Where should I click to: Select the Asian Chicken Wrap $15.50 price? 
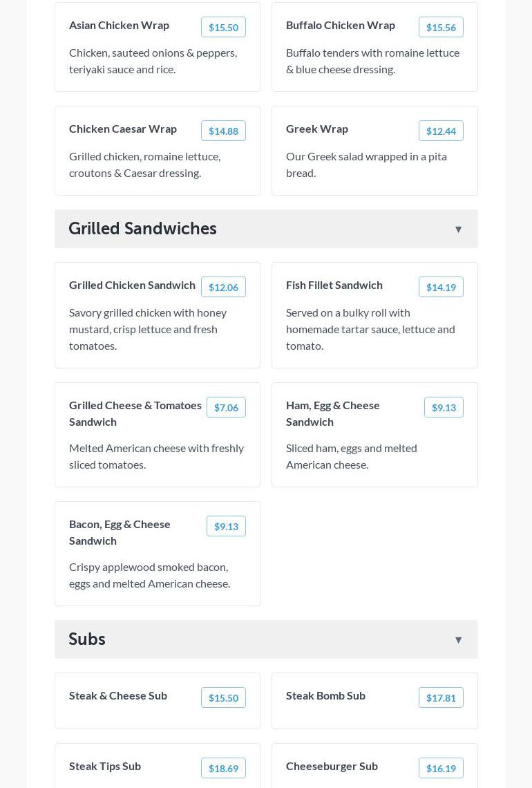223,28
